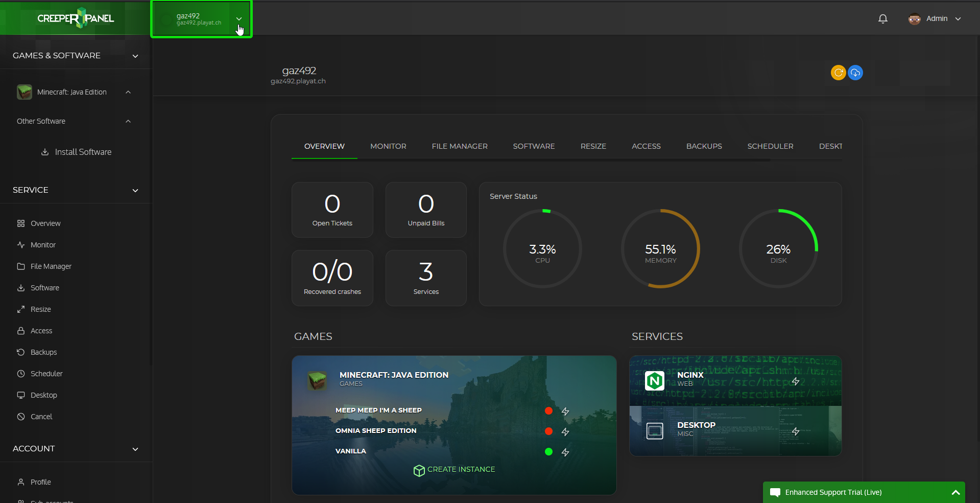Switch to the Overview tab
This screenshot has width=980, height=503.
(x=324, y=146)
